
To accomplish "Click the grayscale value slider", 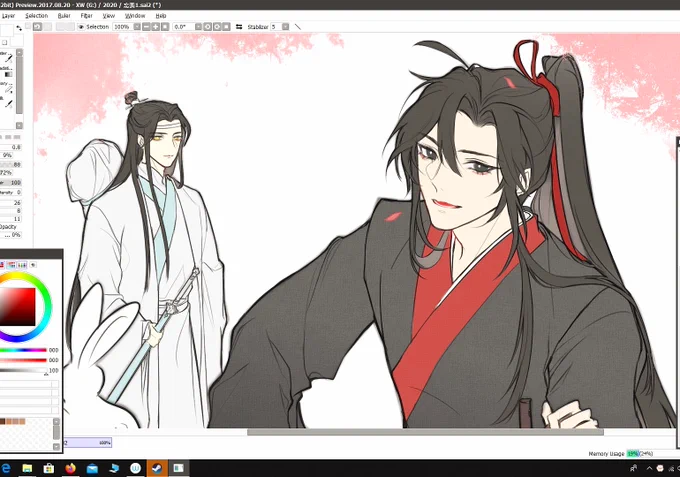I will (23, 370).
